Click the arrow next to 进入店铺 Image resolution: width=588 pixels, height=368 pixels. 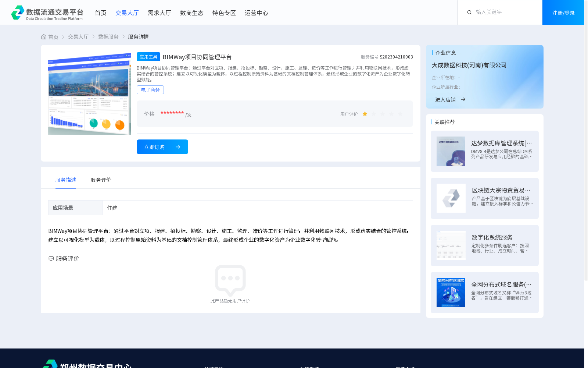pyautogui.click(x=463, y=99)
